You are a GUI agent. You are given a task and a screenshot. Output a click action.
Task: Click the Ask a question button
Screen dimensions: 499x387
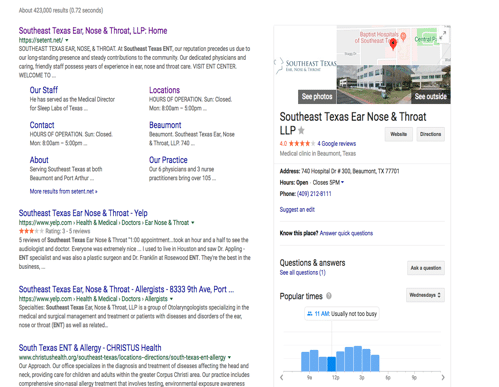(426, 268)
